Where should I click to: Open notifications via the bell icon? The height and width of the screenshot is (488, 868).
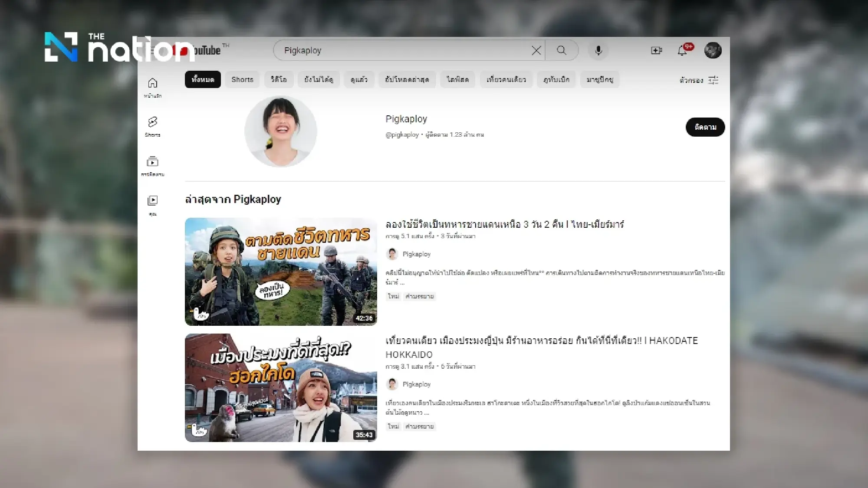pos(681,50)
